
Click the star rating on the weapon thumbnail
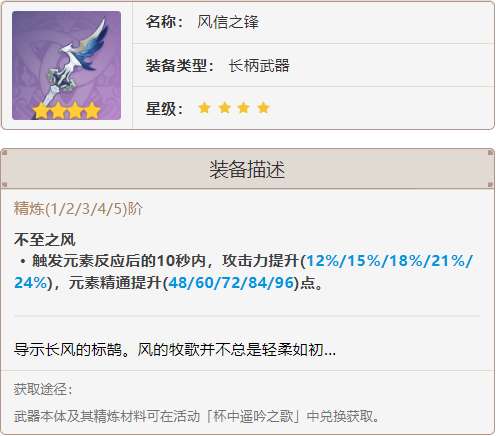[66, 111]
